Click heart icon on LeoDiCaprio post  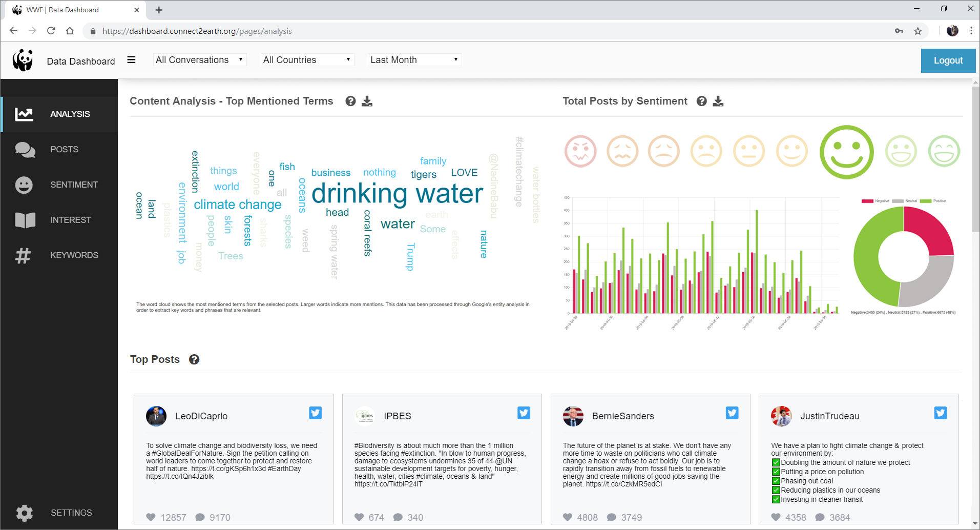151,517
